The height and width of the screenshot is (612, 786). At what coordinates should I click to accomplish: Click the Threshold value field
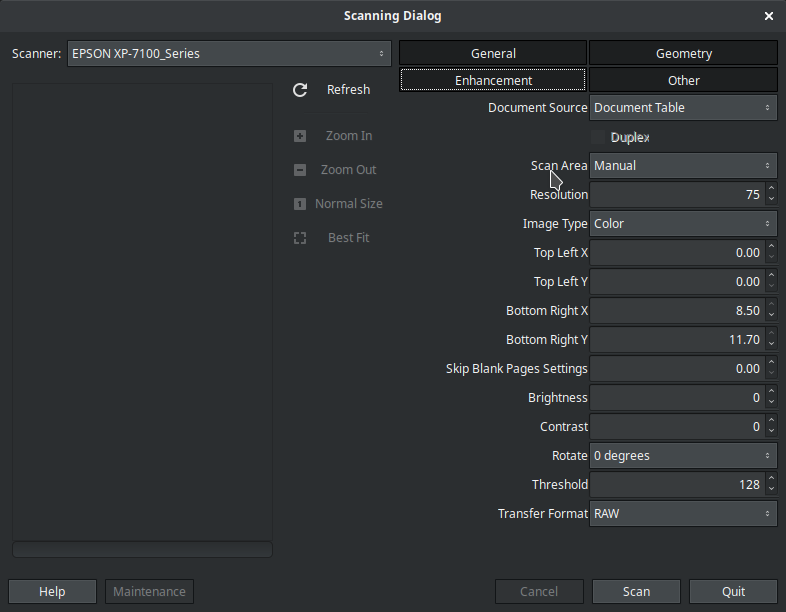point(675,485)
